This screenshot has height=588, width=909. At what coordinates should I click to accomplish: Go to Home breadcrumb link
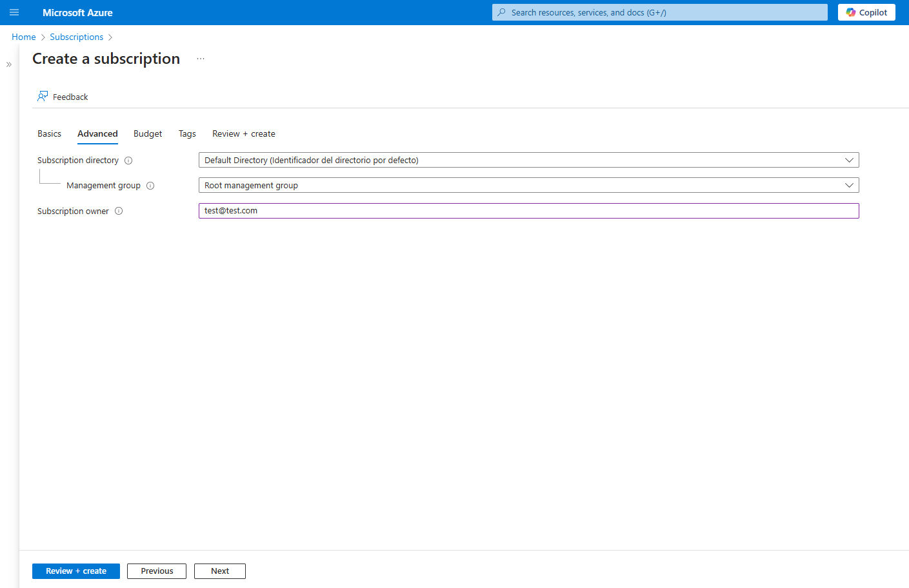(24, 37)
